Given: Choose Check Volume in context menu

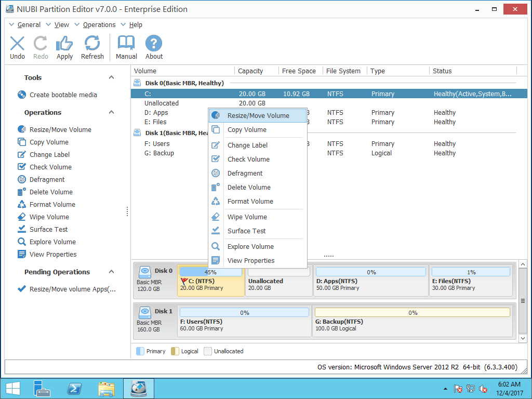Looking at the screenshot, I should pos(258,159).
